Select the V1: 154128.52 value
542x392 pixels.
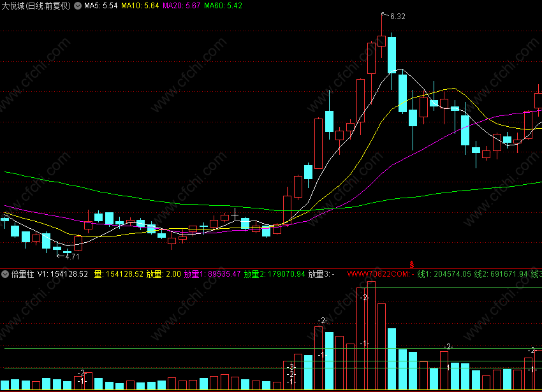[x=62, y=274]
